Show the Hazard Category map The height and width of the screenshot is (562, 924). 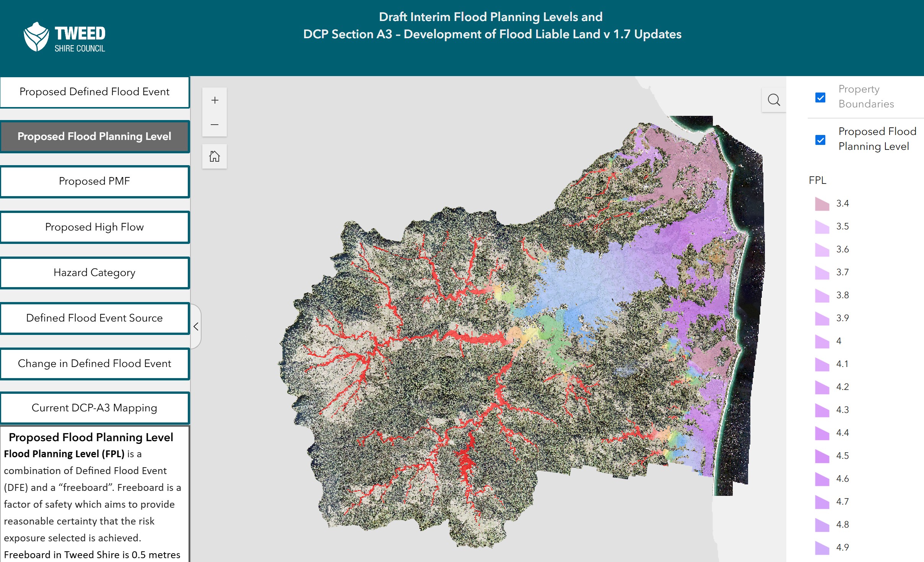(x=94, y=273)
